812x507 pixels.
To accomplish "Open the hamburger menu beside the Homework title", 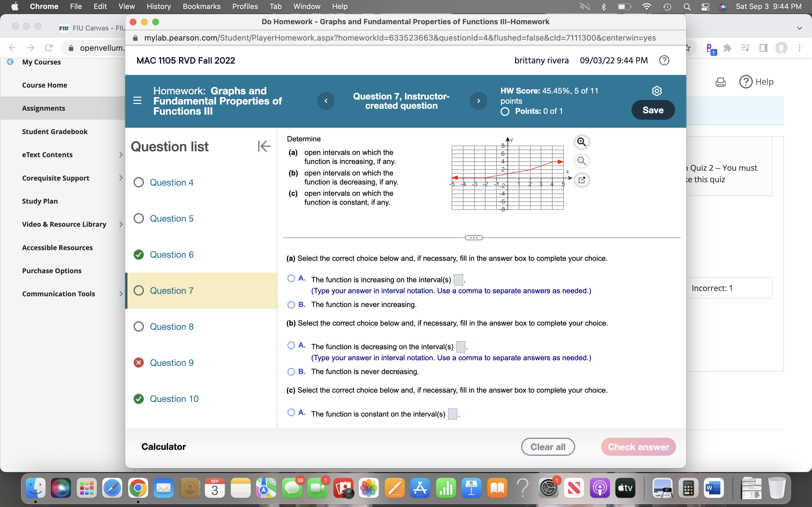I will click(x=137, y=101).
